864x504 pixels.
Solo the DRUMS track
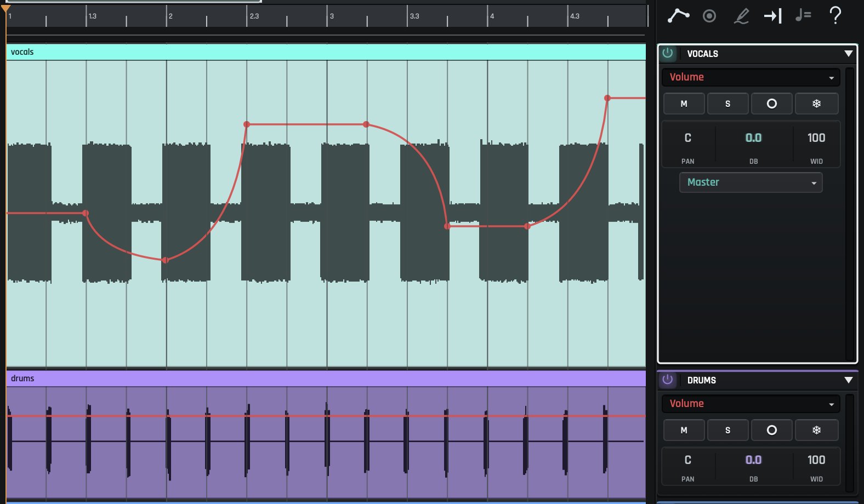click(728, 430)
